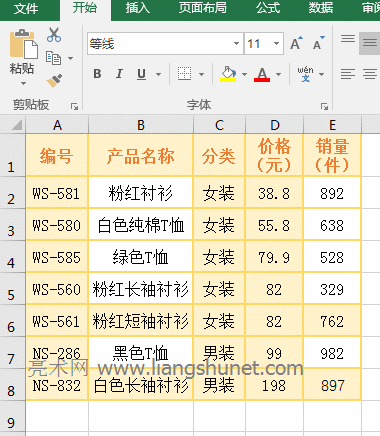Click the Cut scissors icon
This screenshot has width=380, height=436.
(54, 35)
